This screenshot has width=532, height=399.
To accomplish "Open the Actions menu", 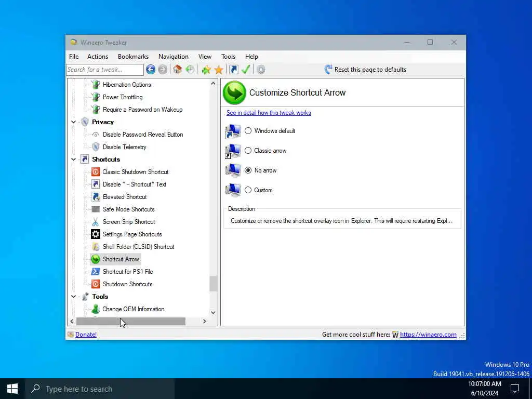I will click(98, 57).
